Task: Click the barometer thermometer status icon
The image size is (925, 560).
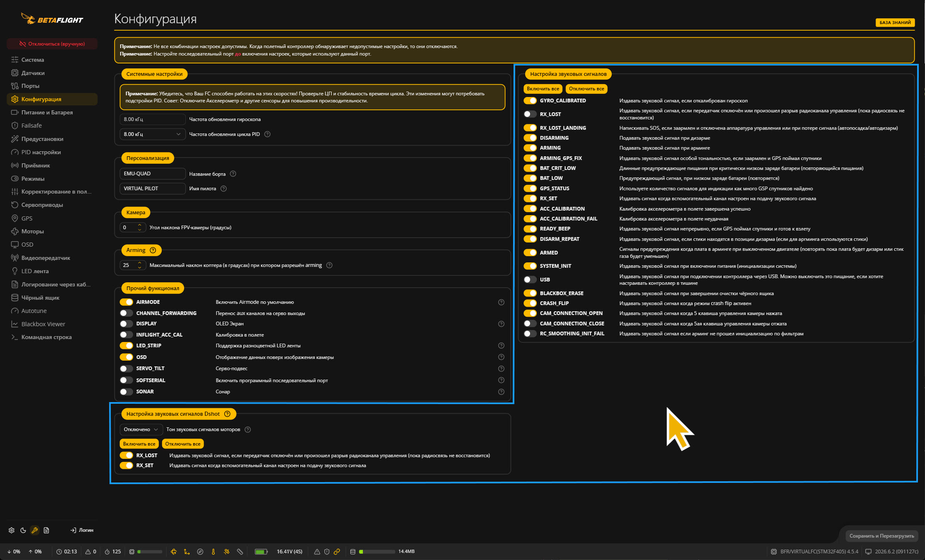Action: point(213,552)
